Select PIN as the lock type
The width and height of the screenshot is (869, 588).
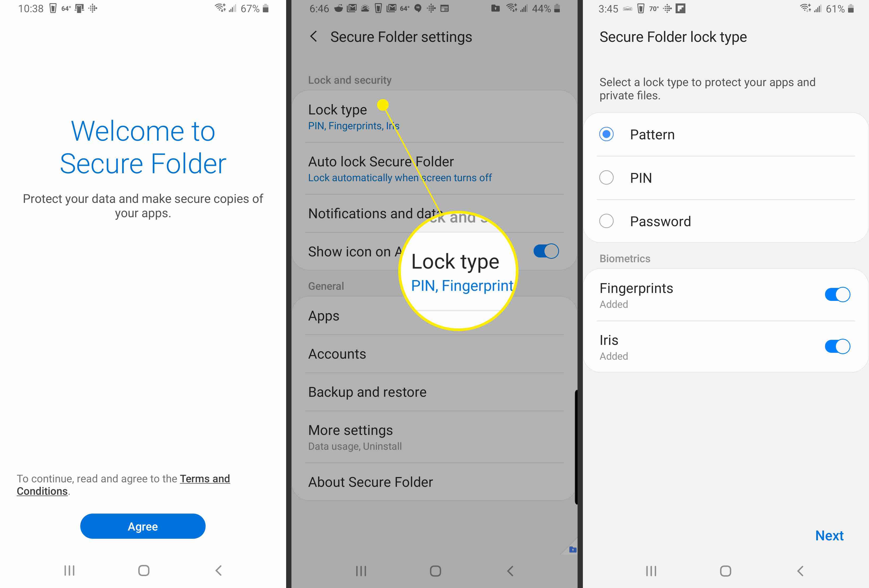point(606,177)
